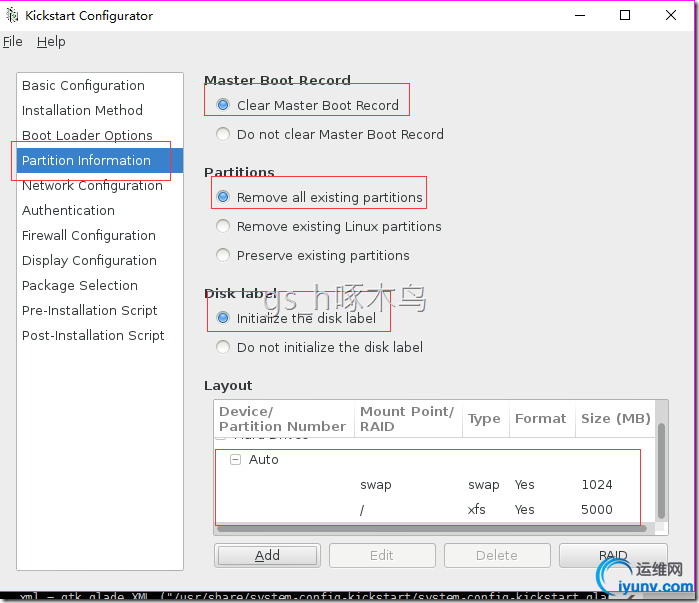Select Basic Configuration in the sidebar
The height and width of the screenshot is (603, 699).
pos(100,85)
